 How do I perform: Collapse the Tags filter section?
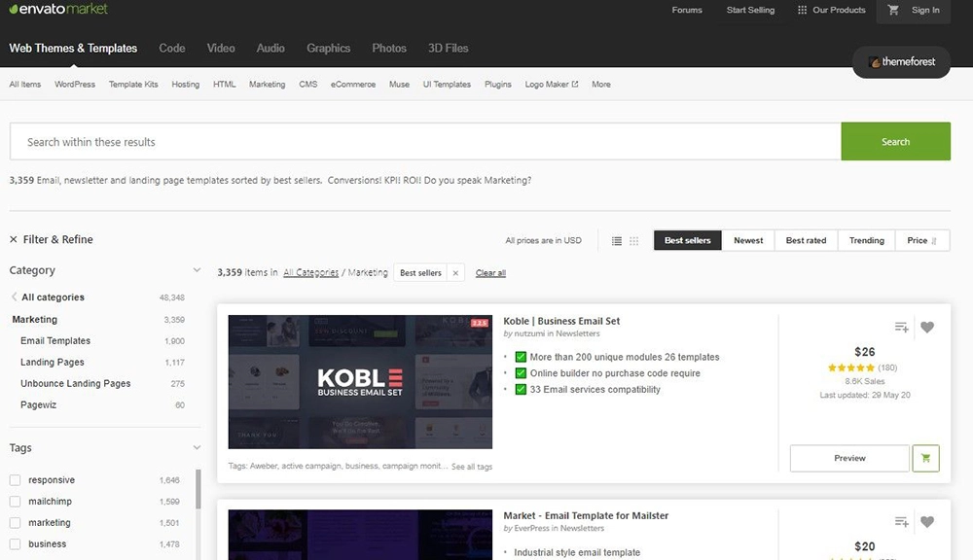point(197,447)
